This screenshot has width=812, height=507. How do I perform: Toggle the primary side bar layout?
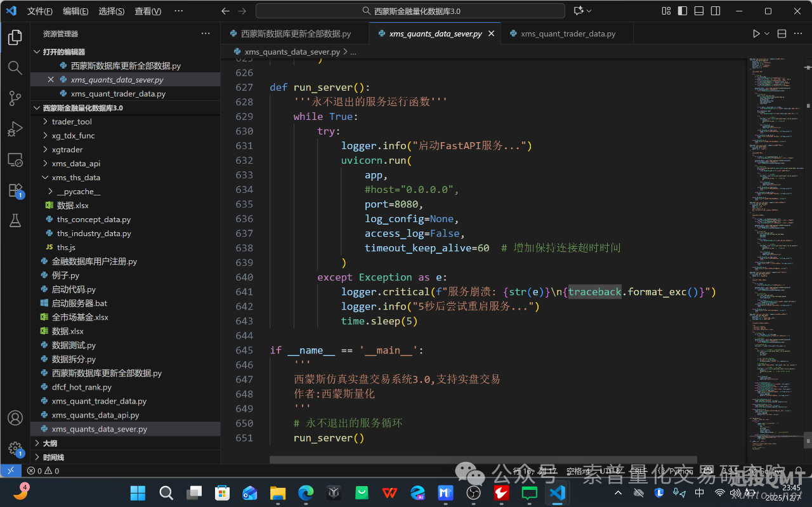[x=683, y=11]
